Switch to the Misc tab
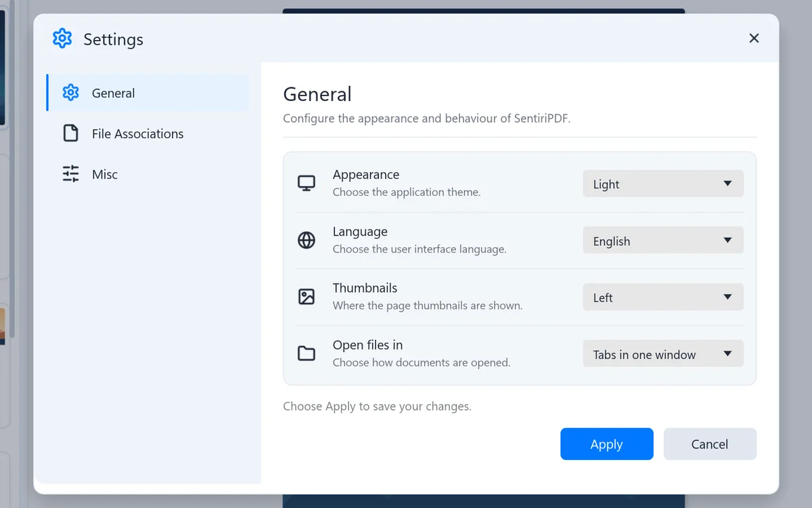Screen dimensions: 812x508 tap(148, 174)
